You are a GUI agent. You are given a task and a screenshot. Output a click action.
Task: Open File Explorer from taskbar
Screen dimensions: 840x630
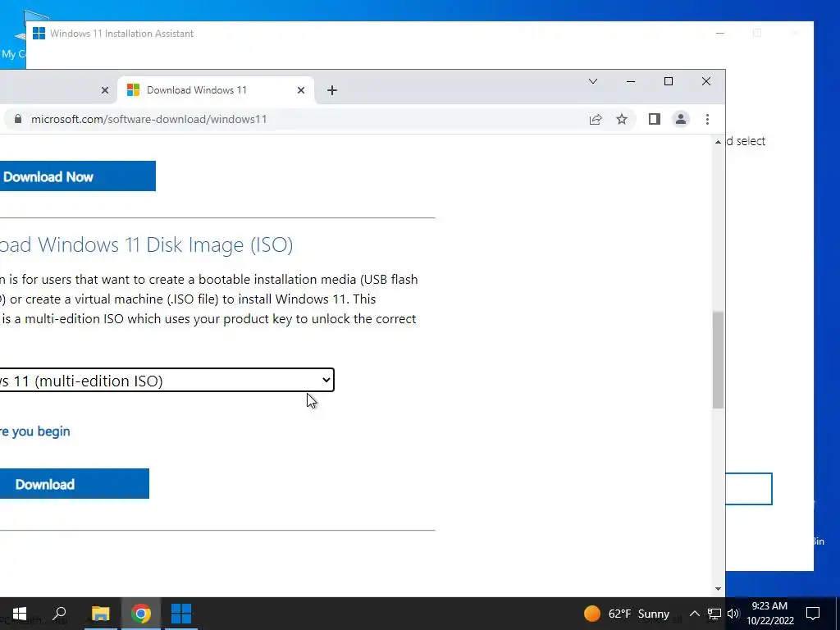(100, 614)
